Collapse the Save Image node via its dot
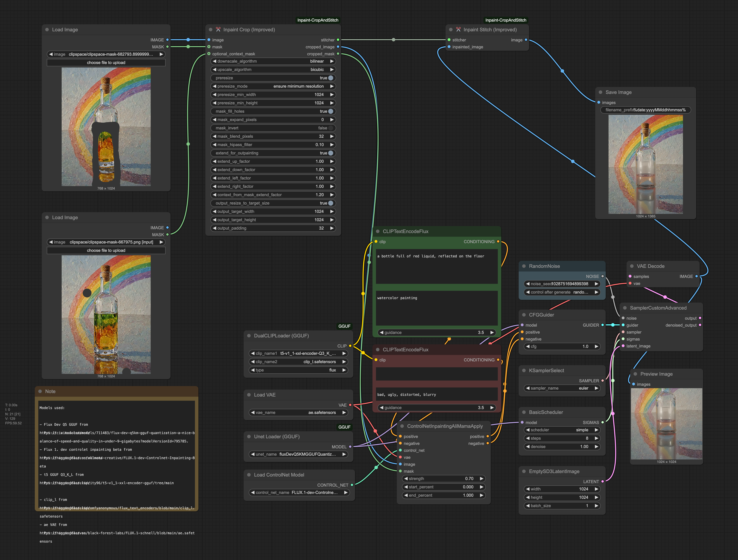 click(600, 92)
